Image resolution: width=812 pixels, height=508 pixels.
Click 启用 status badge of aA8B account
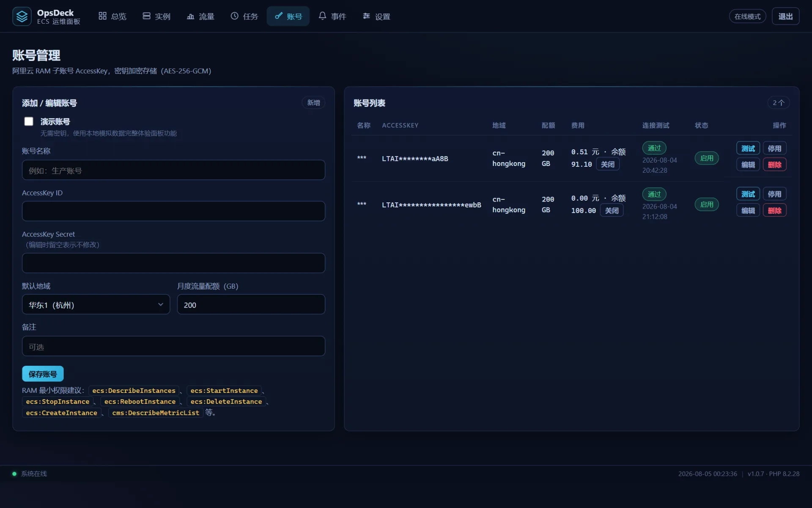707,158
